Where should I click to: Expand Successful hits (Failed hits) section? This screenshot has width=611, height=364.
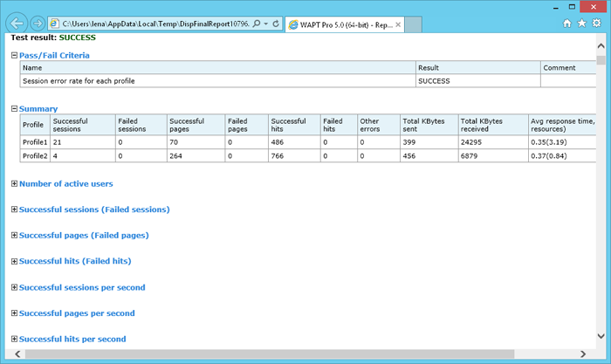click(15, 261)
